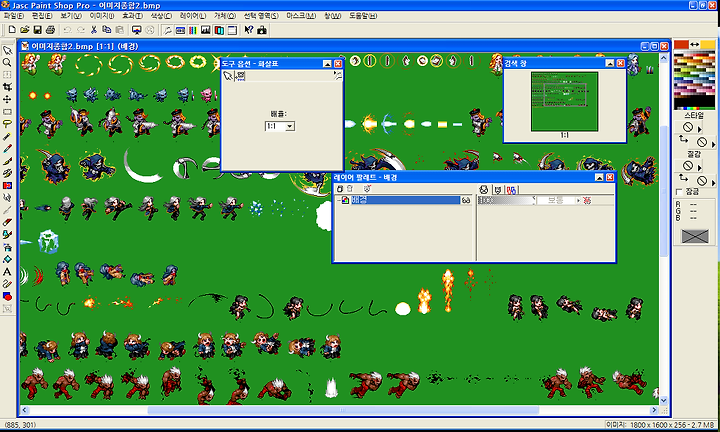Image resolution: width=720 pixels, height=432 pixels.
Task: Click Create New Layer icon in Layer Palette
Action: (340, 189)
